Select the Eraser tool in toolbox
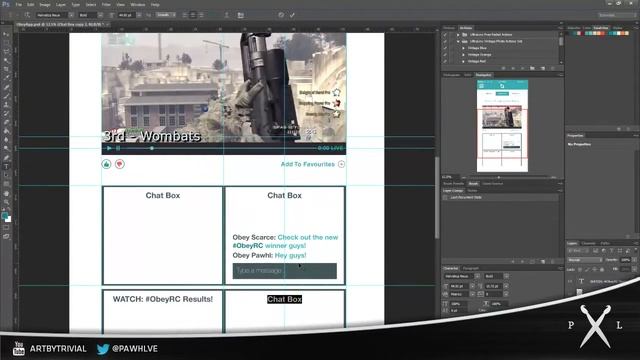Viewport: 640px width, 360px height. pyautogui.click(x=6, y=122)
